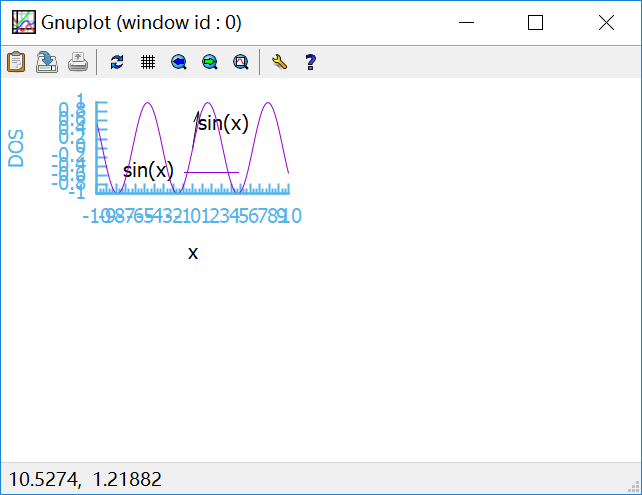Minimize the Gnuplot window
This screenshot has width=642, height=495.
pos(466,23)
